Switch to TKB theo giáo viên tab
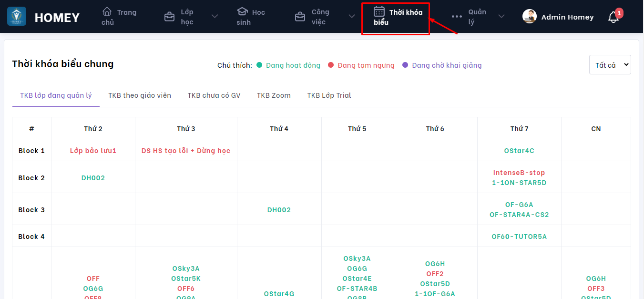 point(140,95)
